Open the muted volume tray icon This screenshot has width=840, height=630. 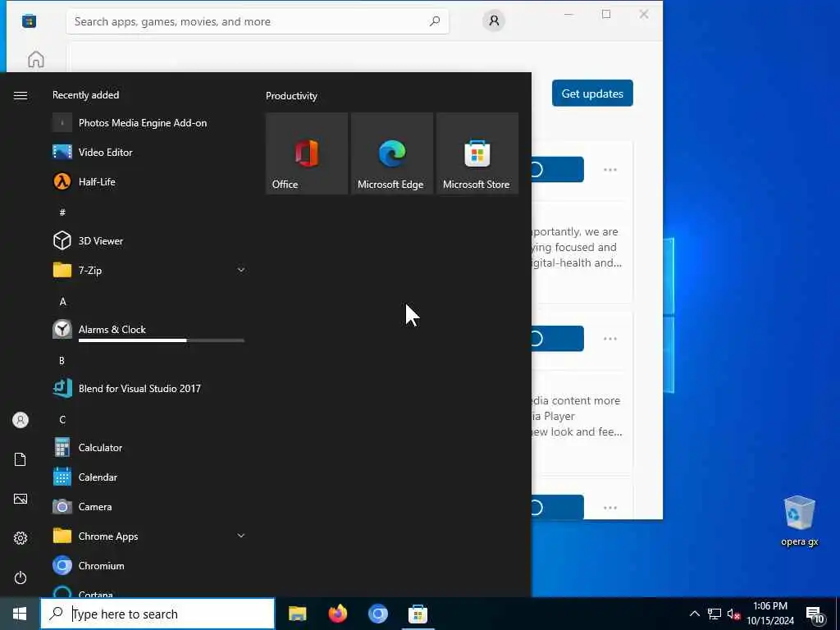(733, 614)
